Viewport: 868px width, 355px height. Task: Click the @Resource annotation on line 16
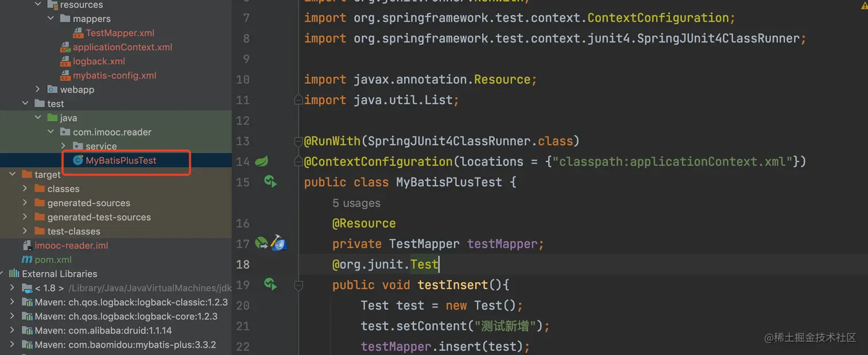[364, 223]
